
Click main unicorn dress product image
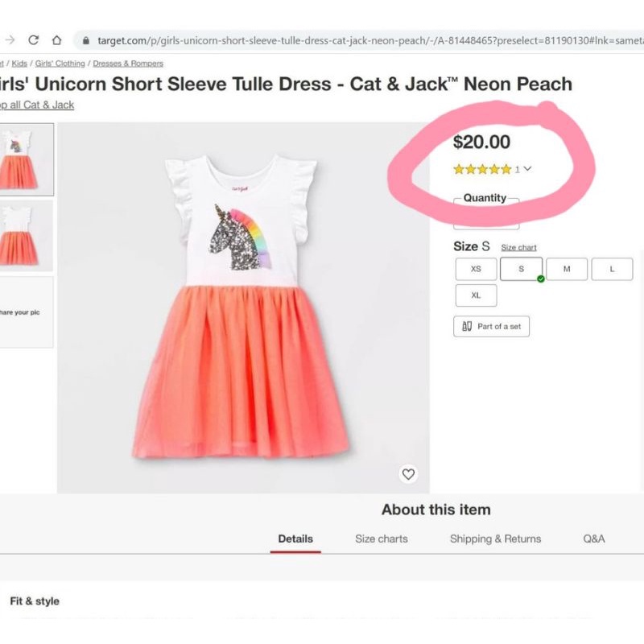pos(243,308)
